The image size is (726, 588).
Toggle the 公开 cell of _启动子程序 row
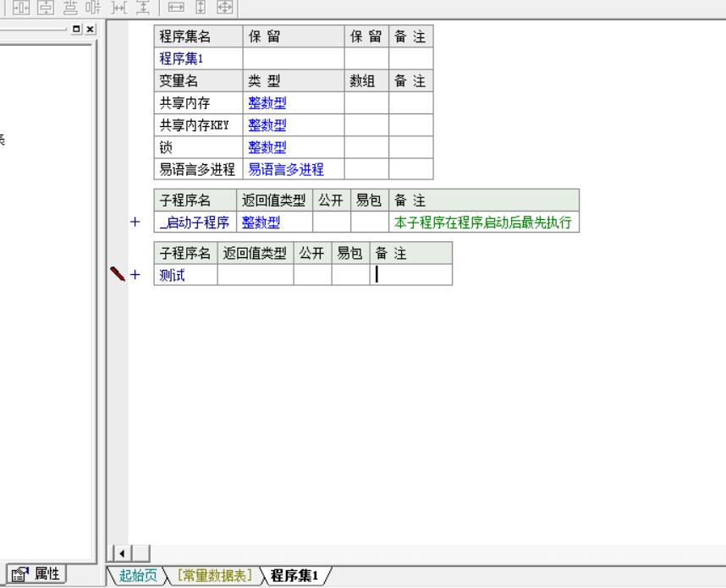pos(332,223)
